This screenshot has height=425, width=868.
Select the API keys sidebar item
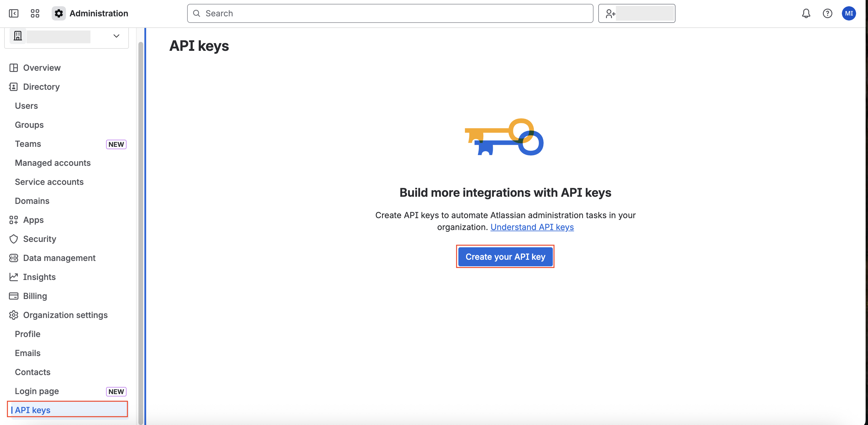[33, 410]
